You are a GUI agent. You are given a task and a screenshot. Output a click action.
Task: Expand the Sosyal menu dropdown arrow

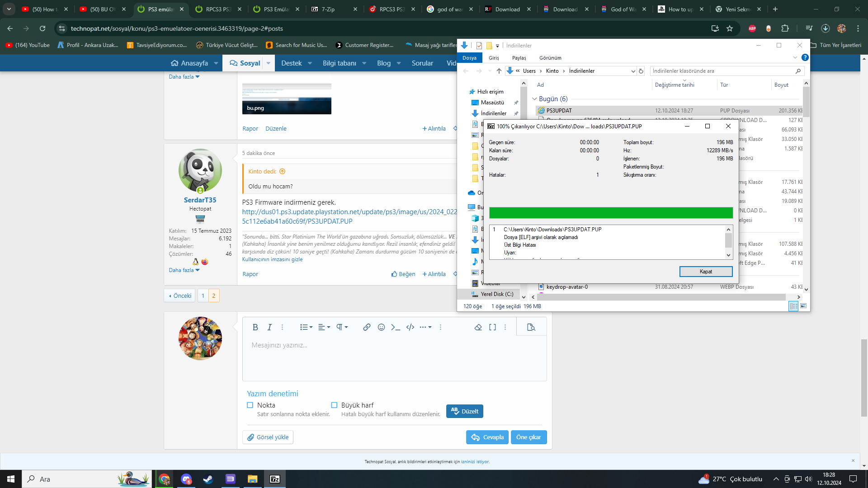[268, 63]
